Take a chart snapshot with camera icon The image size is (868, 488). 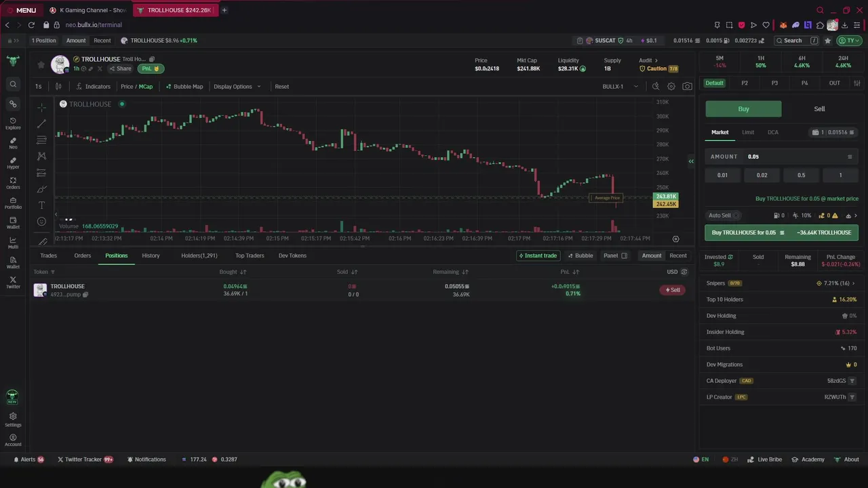[x=687, y=86]
